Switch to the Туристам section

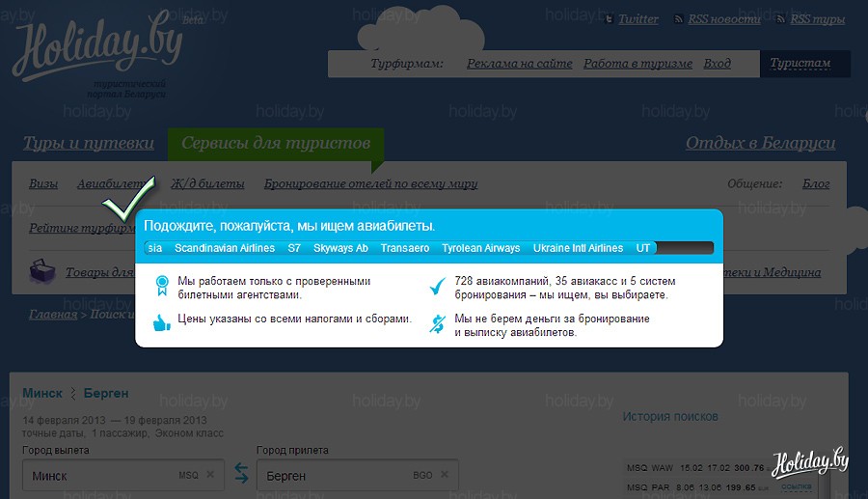800,64
